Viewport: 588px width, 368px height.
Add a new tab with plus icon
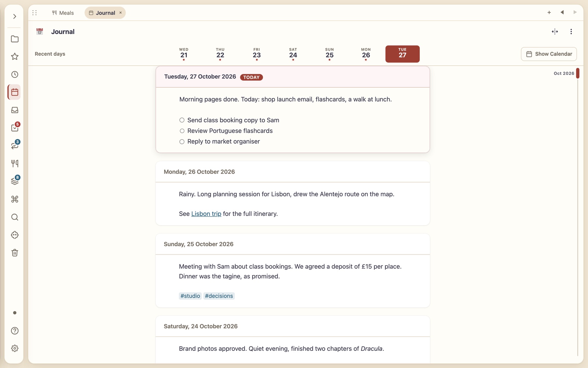[549, 12]
